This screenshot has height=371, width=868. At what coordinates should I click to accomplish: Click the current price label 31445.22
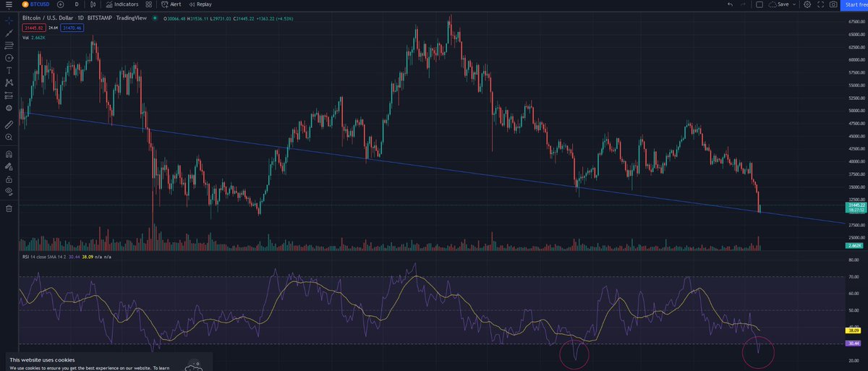coord(855,205)
